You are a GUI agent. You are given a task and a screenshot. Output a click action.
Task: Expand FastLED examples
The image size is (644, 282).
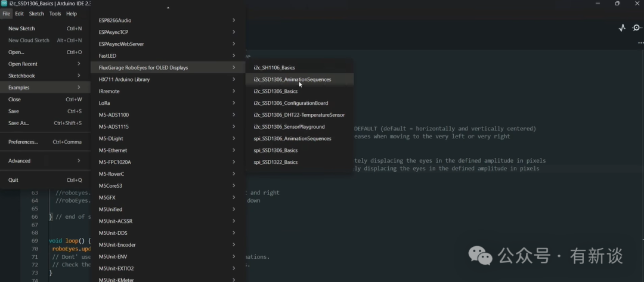click(168, 56)
